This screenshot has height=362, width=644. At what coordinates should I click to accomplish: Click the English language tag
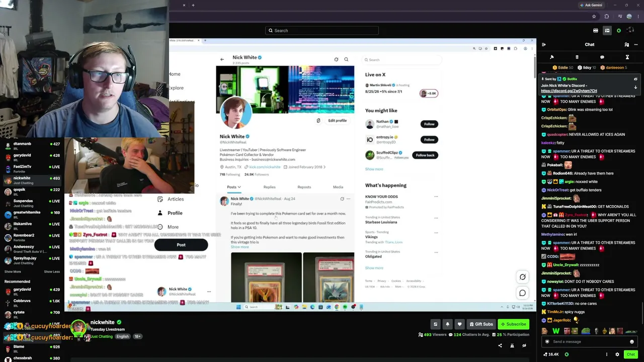(x=123, y=336)
